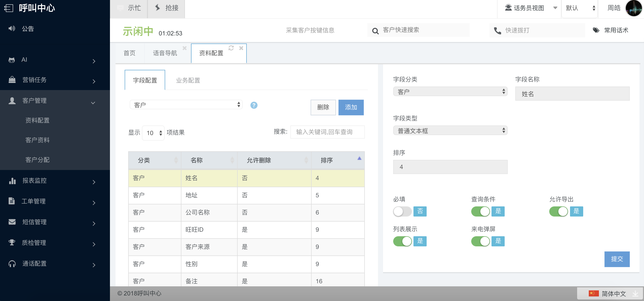Click the blue question mark help icon

[254, 105]
